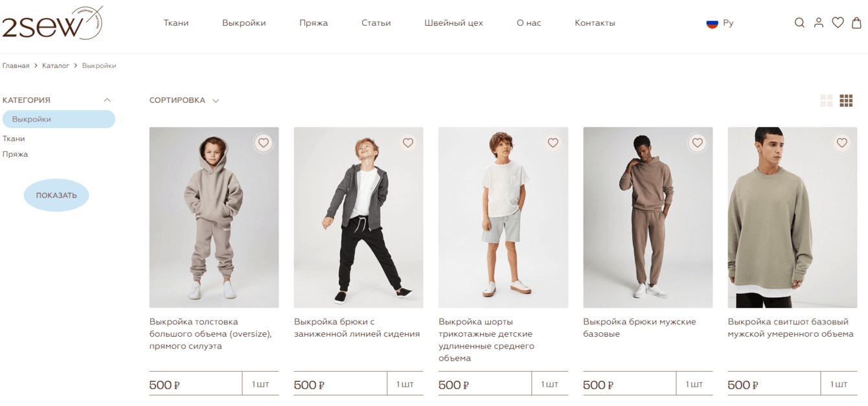The image size is (868, 406).
Task: Add the low-seat trousers pattern to favorites
Action: 407,142
